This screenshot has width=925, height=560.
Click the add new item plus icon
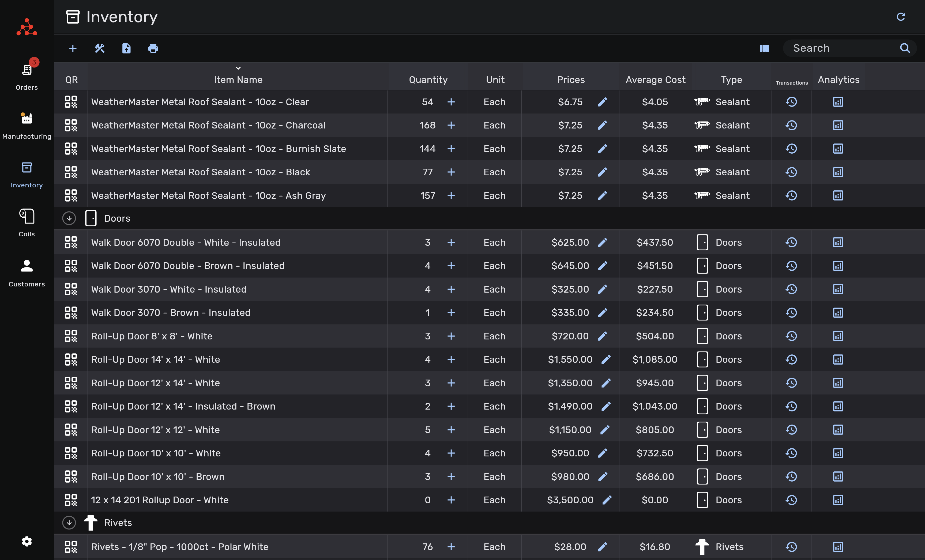coord(73,48)
